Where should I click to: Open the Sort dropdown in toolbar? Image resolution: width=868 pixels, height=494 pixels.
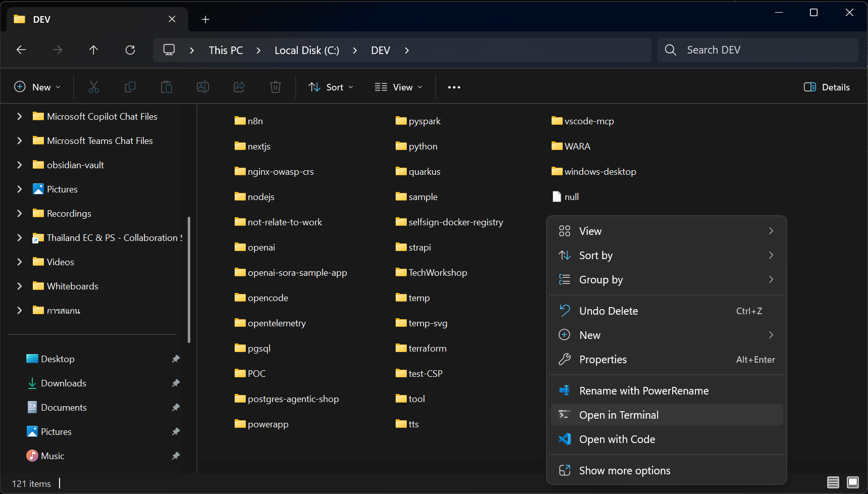click(331, 87)
